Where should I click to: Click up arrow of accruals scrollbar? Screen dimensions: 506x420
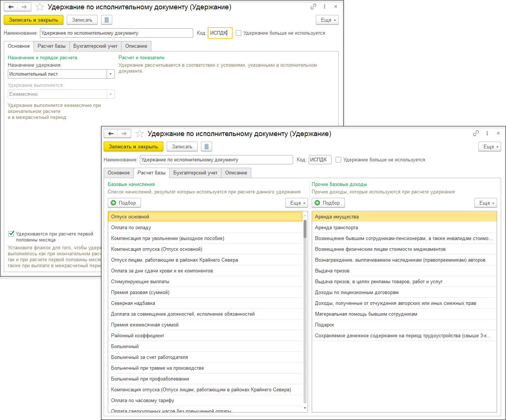click(x=305, y=215)
